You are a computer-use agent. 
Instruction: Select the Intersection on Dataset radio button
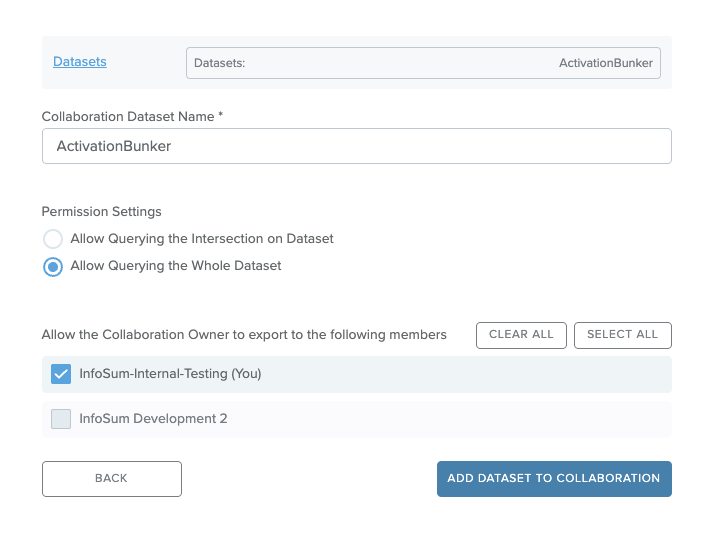[53, 239]
